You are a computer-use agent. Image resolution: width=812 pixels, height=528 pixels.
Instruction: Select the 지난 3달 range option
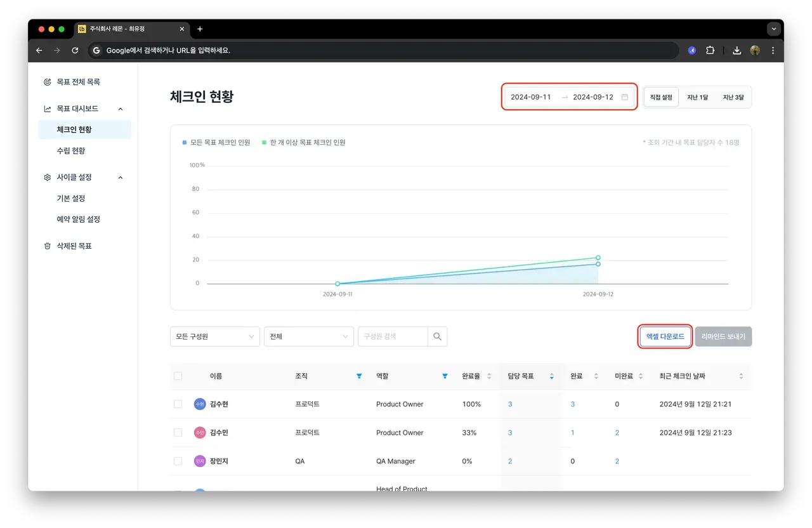tap(733, 97)
